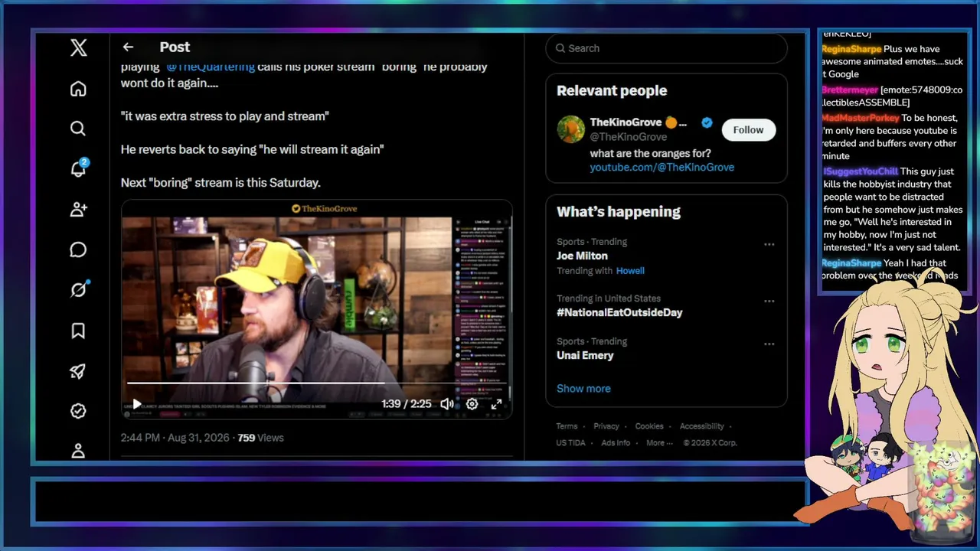Click the Post page heading
This screenshot has height=551, width=980.
[175, 47]
